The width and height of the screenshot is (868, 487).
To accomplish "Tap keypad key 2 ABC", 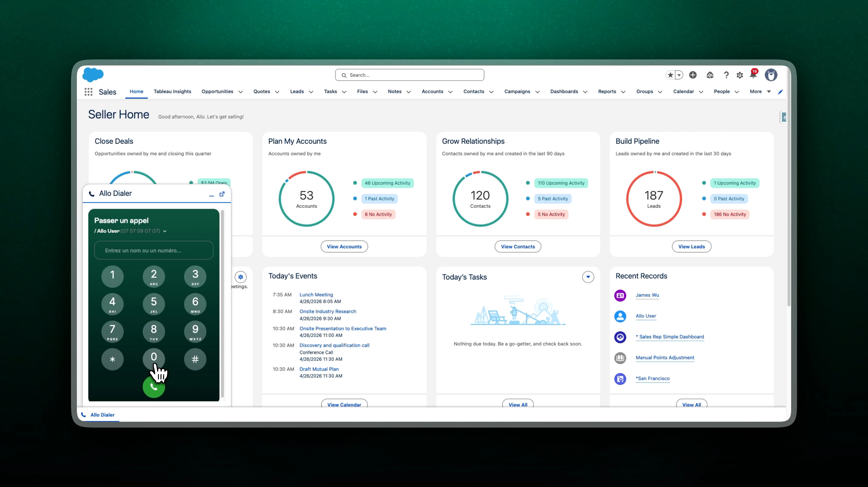I will coord(154,276).
